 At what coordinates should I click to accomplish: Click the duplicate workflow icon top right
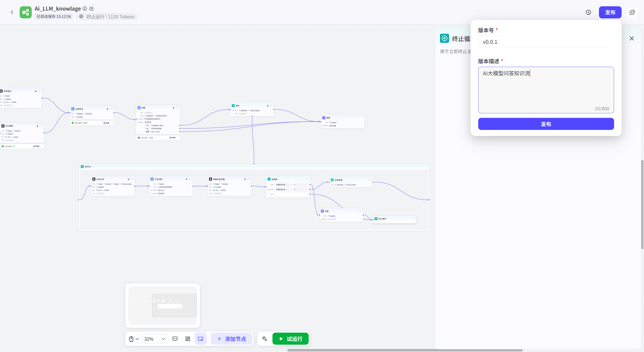[x=632, y=12]
